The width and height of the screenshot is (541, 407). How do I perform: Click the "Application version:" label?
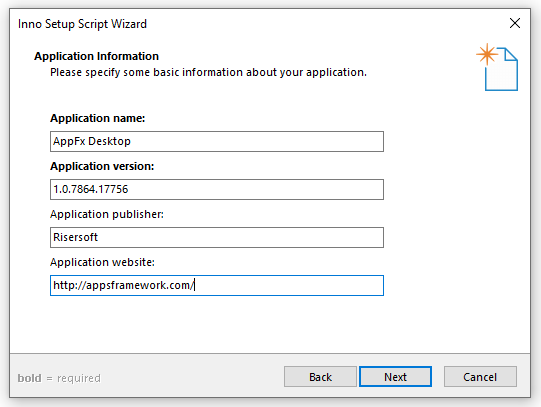click(102, 166)
